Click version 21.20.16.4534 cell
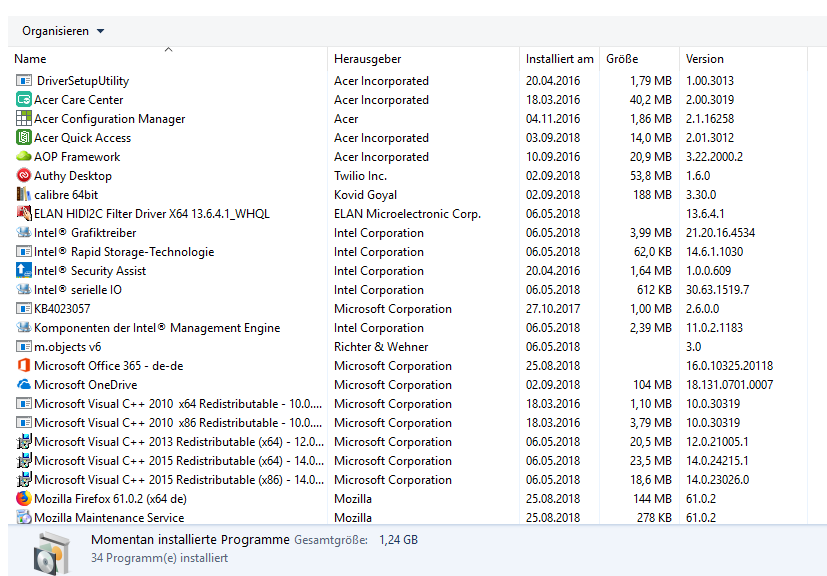827x576 pixels. click(720, 233)
